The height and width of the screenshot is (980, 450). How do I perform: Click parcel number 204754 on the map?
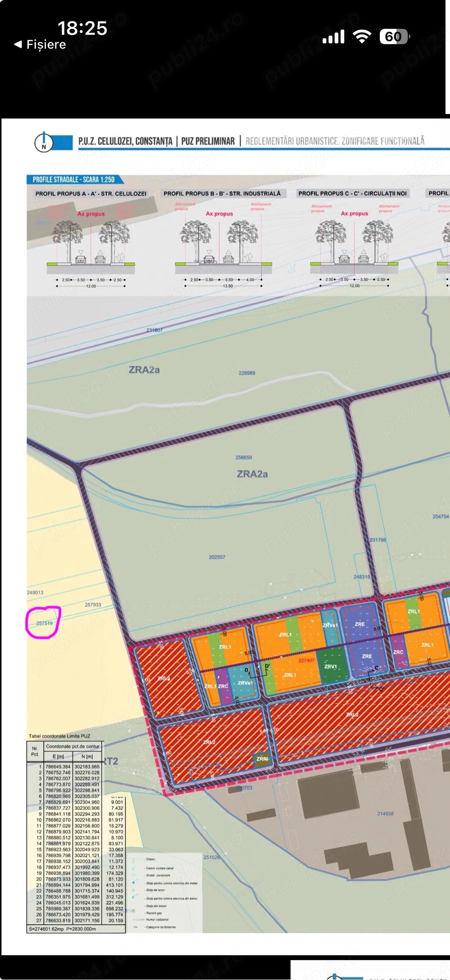tap(441, 517)
